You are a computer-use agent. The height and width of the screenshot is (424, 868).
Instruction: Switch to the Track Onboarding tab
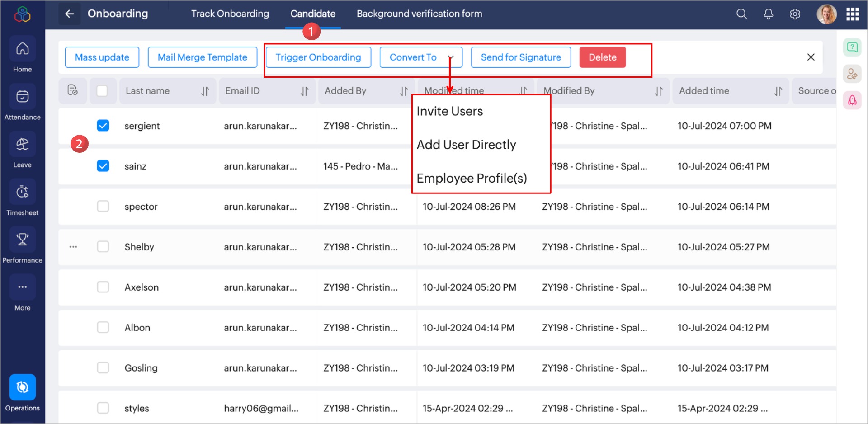230,14
